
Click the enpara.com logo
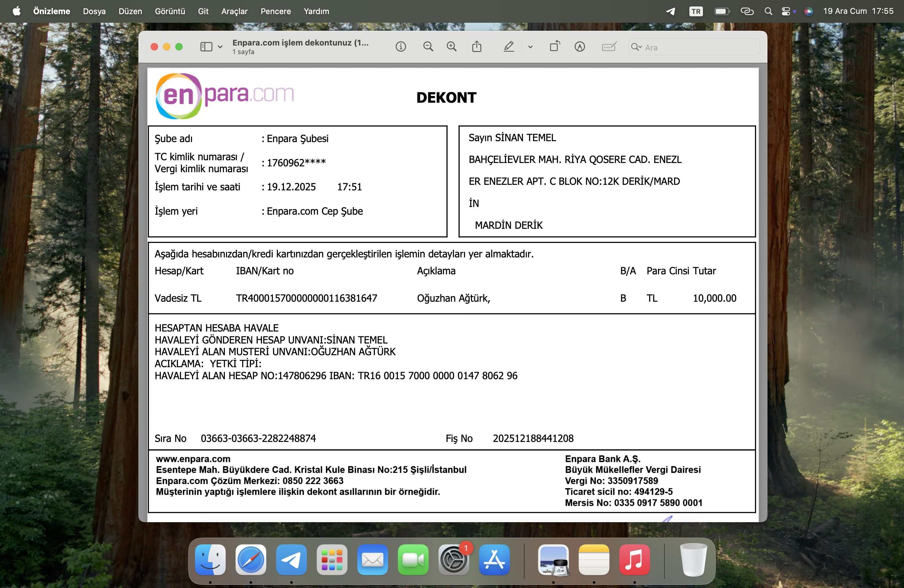pyautogui.click(x=225, y=96)
